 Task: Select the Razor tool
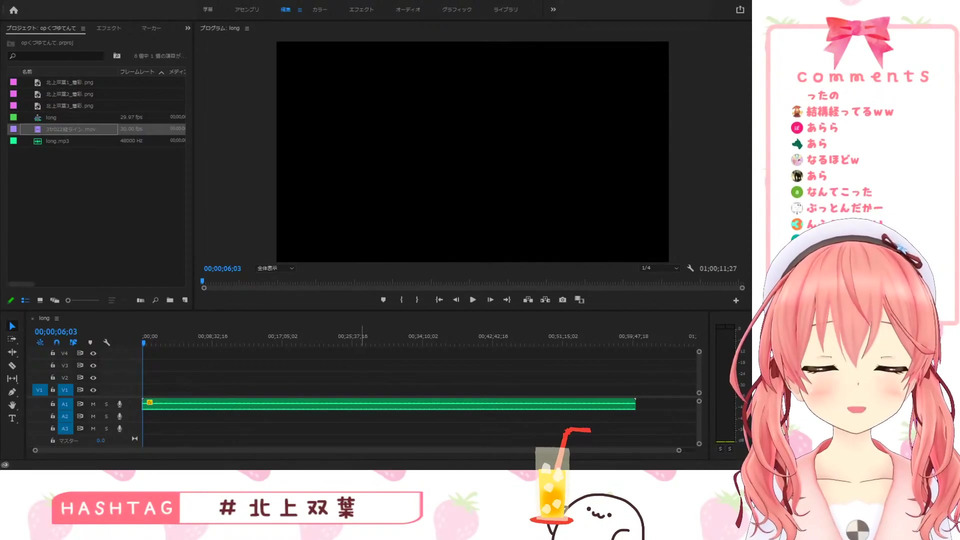pos(12,366)
